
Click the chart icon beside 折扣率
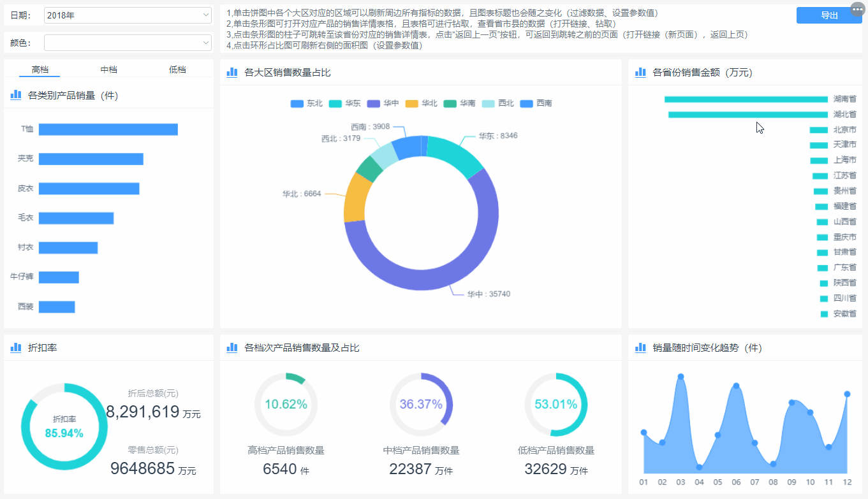tap(16, 347)
